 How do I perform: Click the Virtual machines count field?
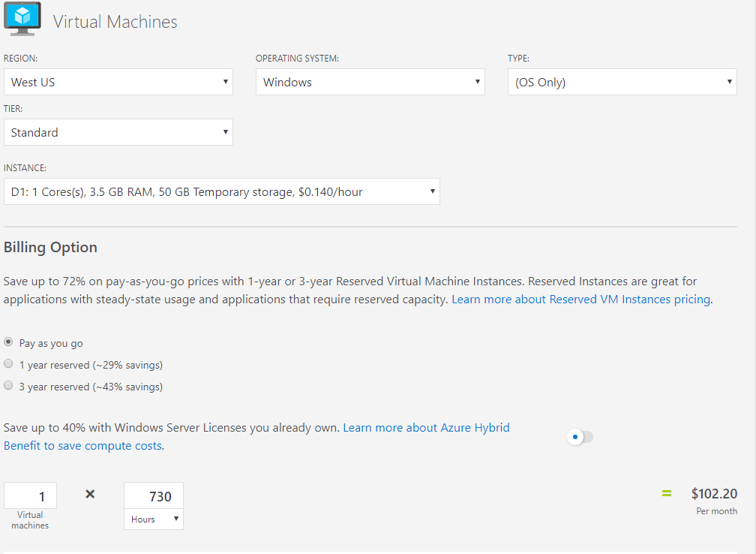(30, 495)
